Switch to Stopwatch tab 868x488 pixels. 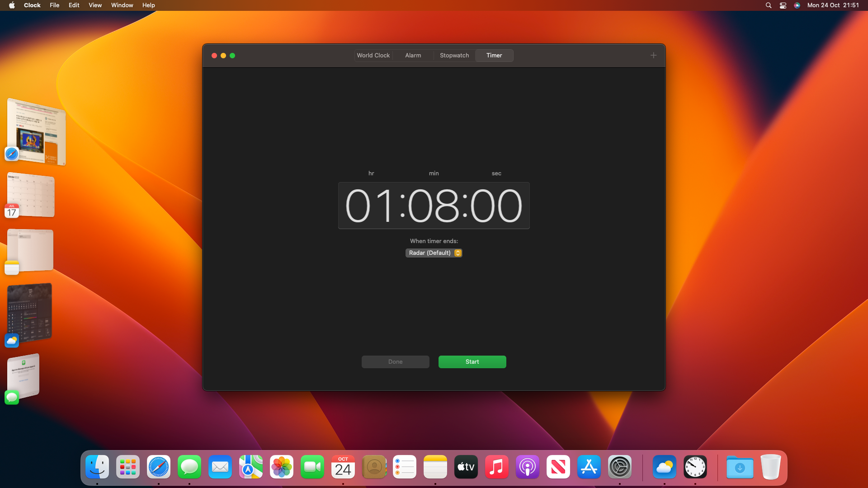[x=454, y=55]
